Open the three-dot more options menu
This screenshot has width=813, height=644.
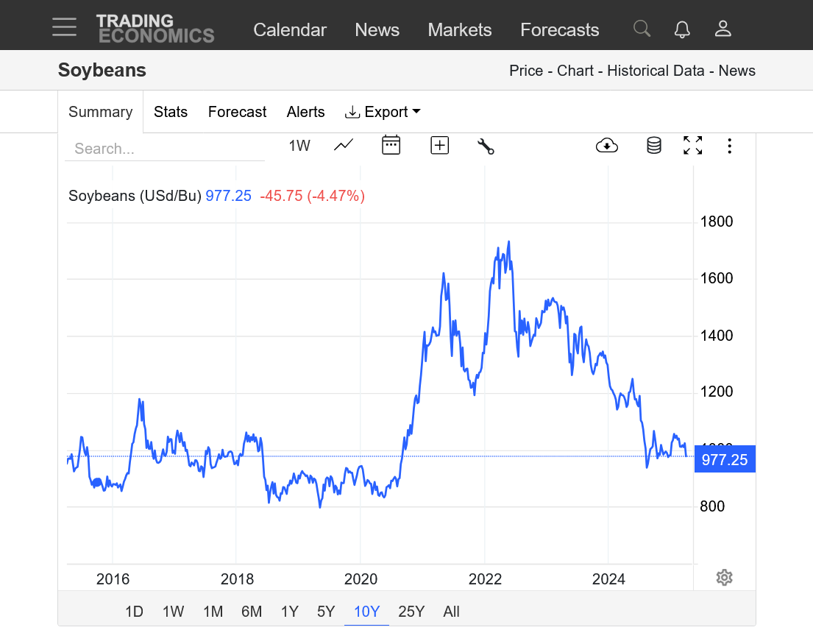click(x=729, y=146)
